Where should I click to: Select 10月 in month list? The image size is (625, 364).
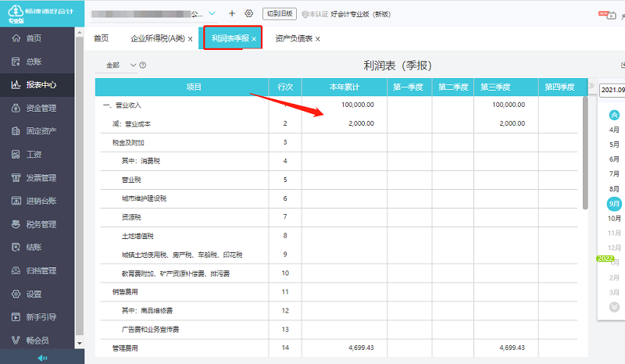pyautogui.click(x=614, y=219)
